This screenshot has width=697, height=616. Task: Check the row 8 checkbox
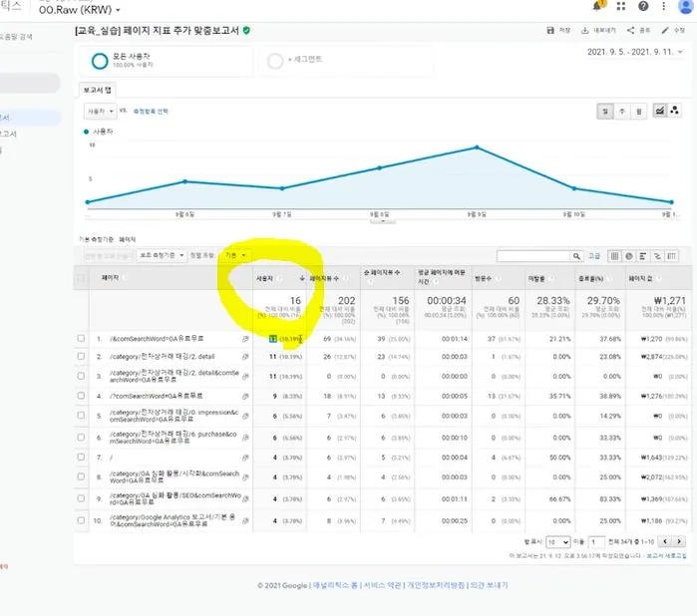coord(81,476)
